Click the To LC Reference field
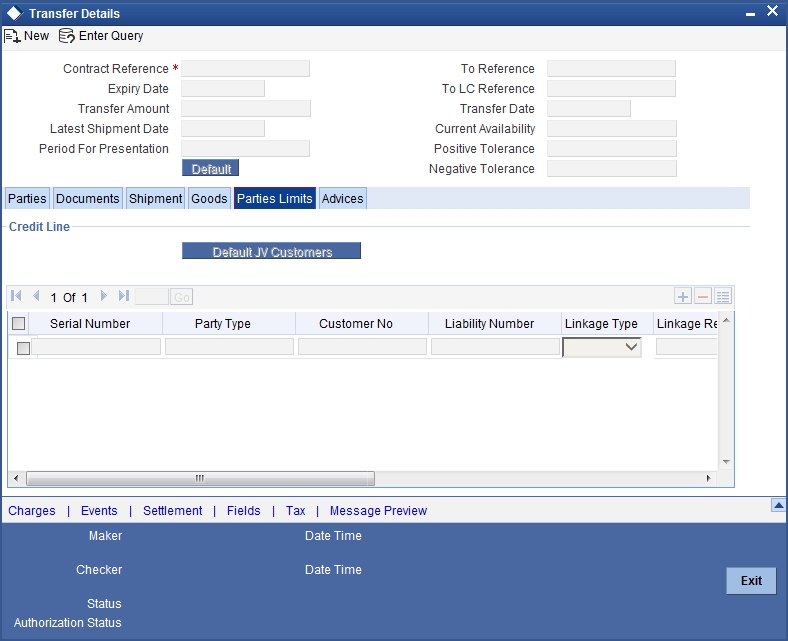This screenshot has height=641, width=788. 611,88
